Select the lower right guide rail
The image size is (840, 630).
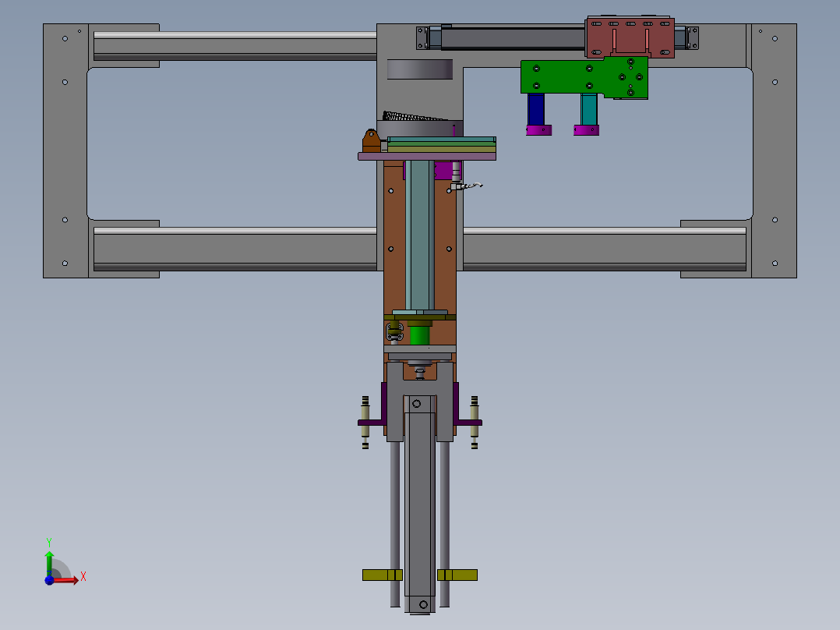tap(605, 249)
